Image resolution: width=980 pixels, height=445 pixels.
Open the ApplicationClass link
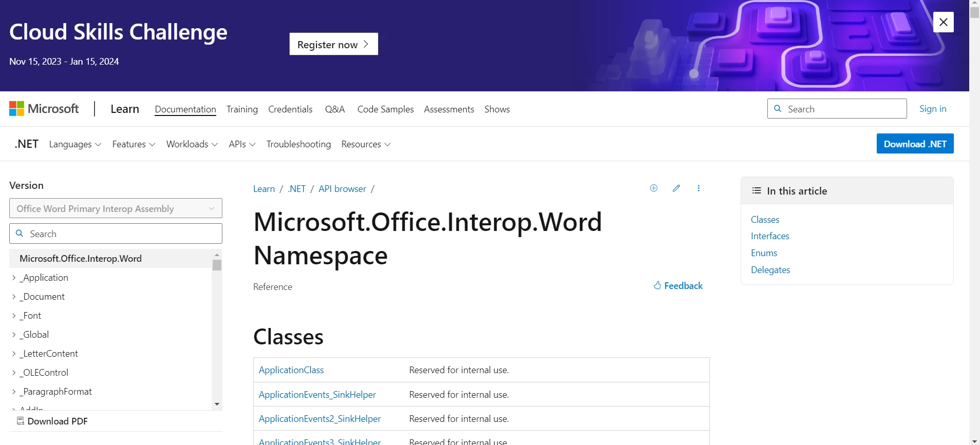[291, 370]
